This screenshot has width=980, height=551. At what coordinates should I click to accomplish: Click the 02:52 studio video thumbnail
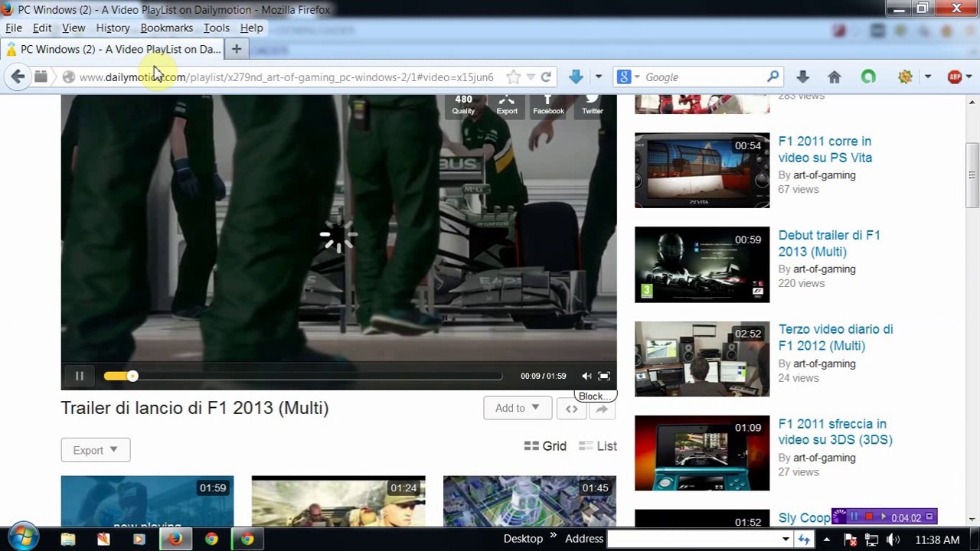(x=702, y=359)
